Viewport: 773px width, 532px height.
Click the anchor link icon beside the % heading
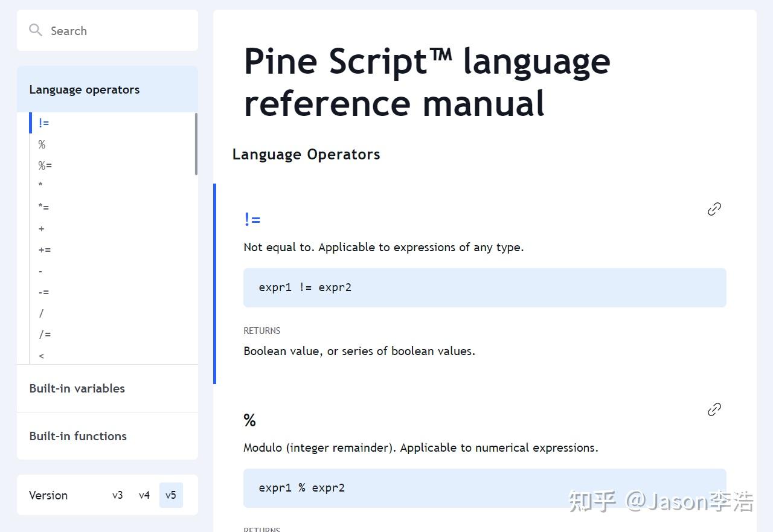click(x=714, y=409)
